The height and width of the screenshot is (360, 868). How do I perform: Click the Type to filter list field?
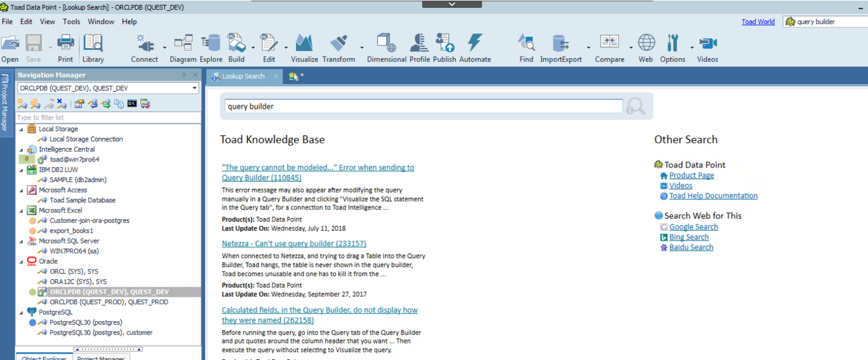(108, 118)
